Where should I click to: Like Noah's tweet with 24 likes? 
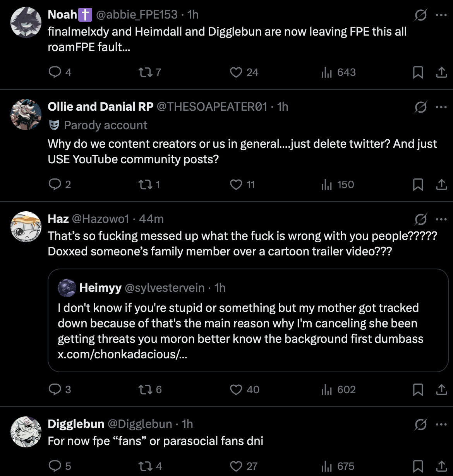[236, 72]
